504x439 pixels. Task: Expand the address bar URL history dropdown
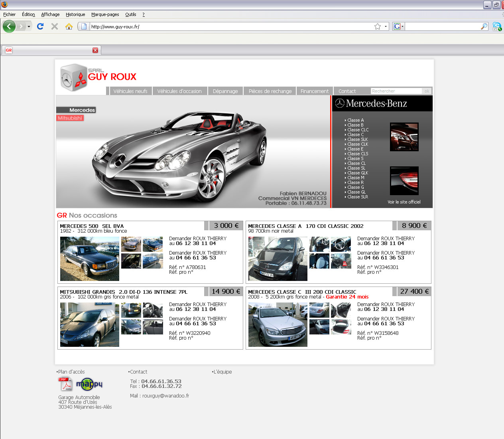point(386,27)
